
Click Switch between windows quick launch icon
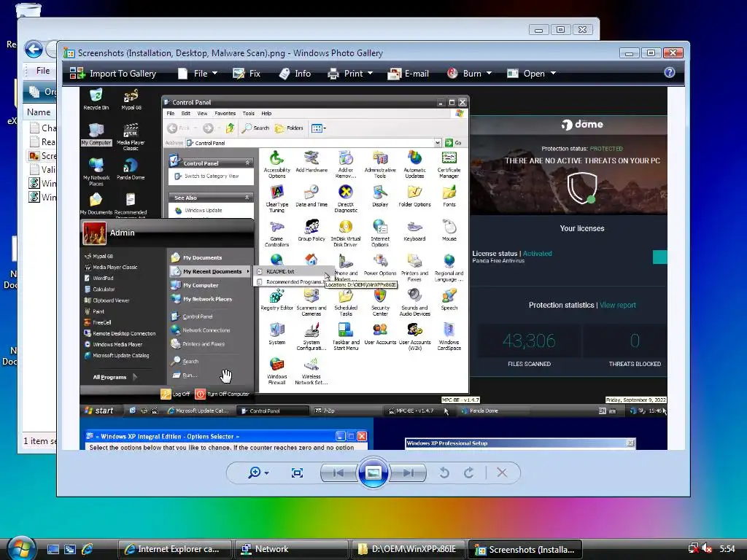click(70, 549)
